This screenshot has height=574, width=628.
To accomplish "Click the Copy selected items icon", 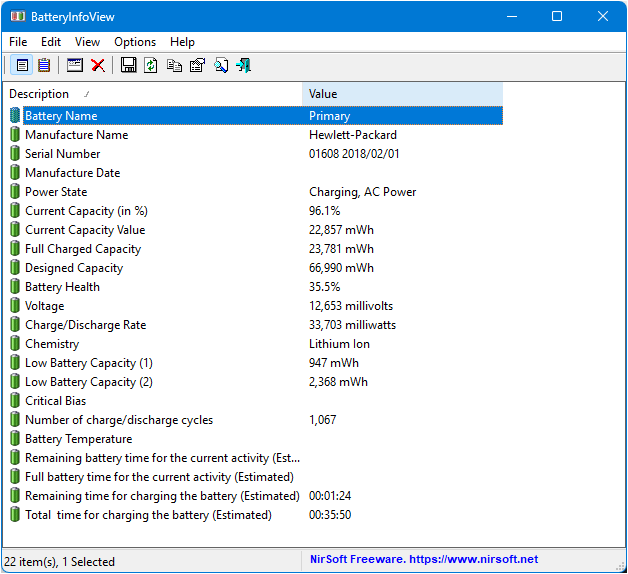I will coord(174,65).
